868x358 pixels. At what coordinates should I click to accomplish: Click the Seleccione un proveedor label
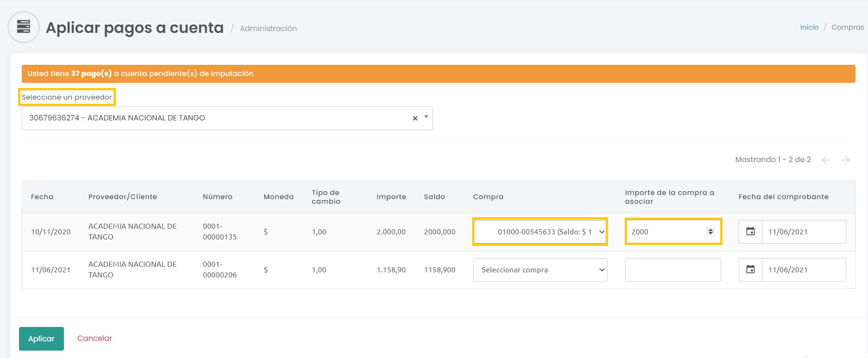tap(67, 97)
